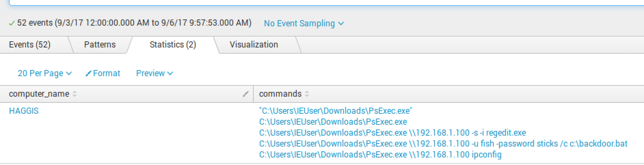Click the pencil edit icon in computer_name column
The width and height of the screenshot is (644, 165).
[x=245, y=94]
